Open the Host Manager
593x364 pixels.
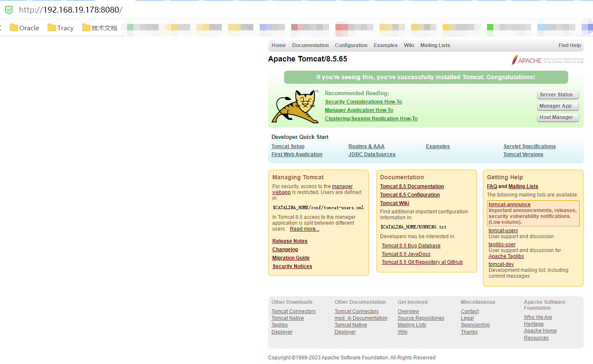click(558, 117)
